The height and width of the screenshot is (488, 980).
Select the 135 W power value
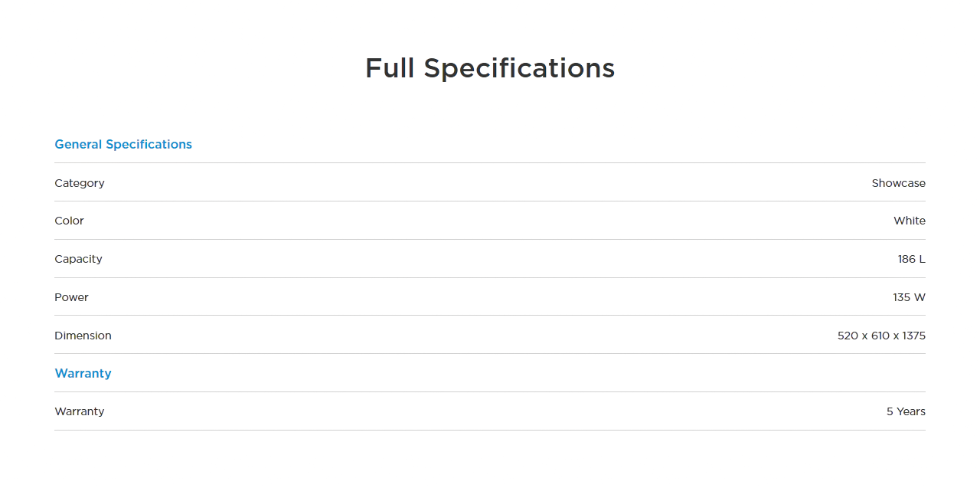[909, 297]
